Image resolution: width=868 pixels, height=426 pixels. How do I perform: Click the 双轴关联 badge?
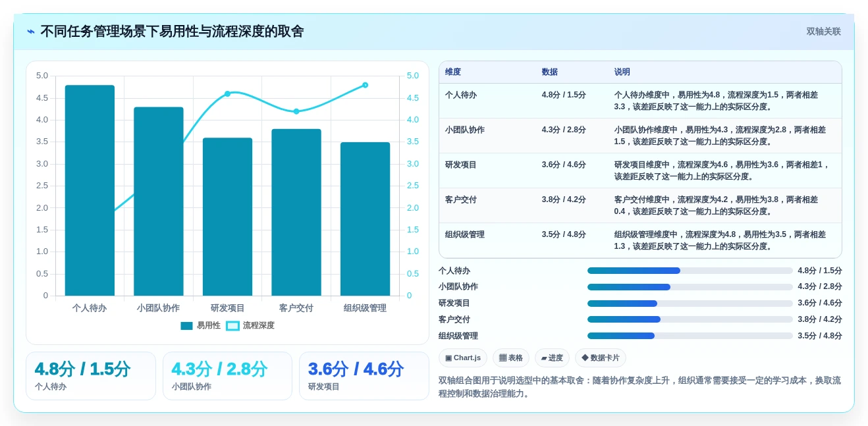click(823, 32)
